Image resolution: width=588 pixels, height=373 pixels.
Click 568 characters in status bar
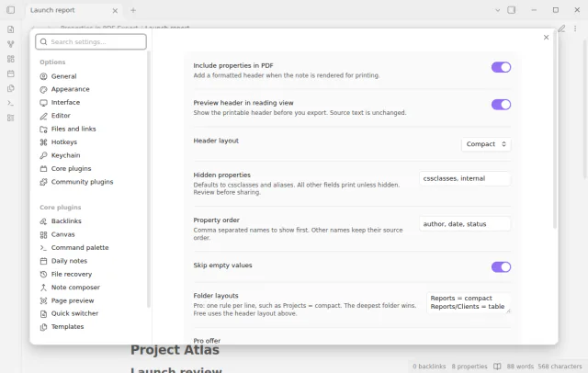pos(560,367)
